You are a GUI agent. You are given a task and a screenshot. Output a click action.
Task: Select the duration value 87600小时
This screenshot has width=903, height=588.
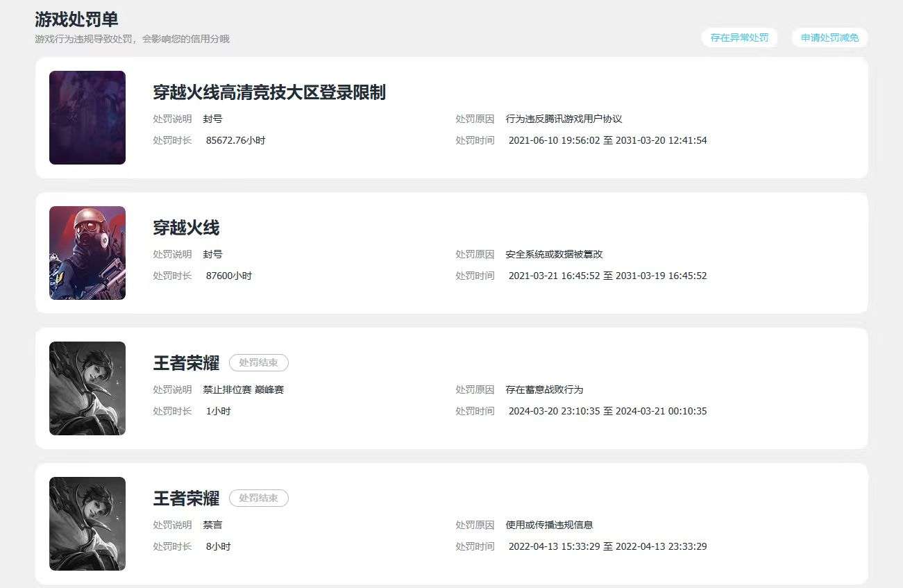229,276
